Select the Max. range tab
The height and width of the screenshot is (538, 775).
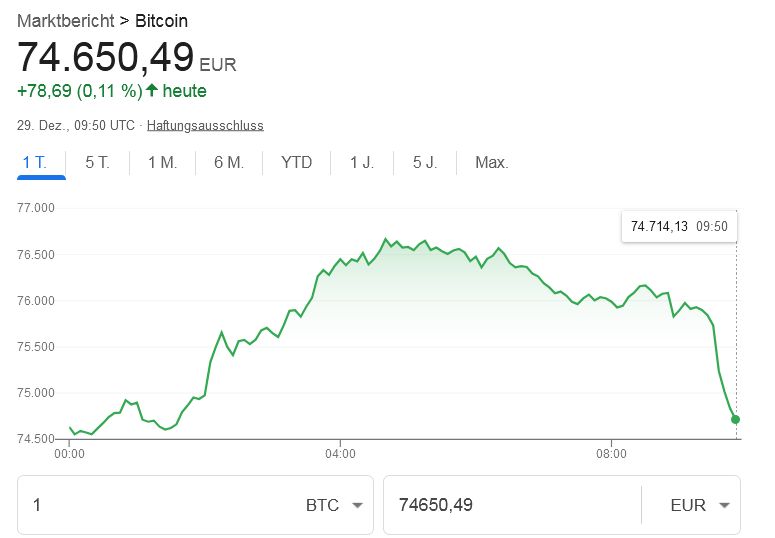coord(492,163)
